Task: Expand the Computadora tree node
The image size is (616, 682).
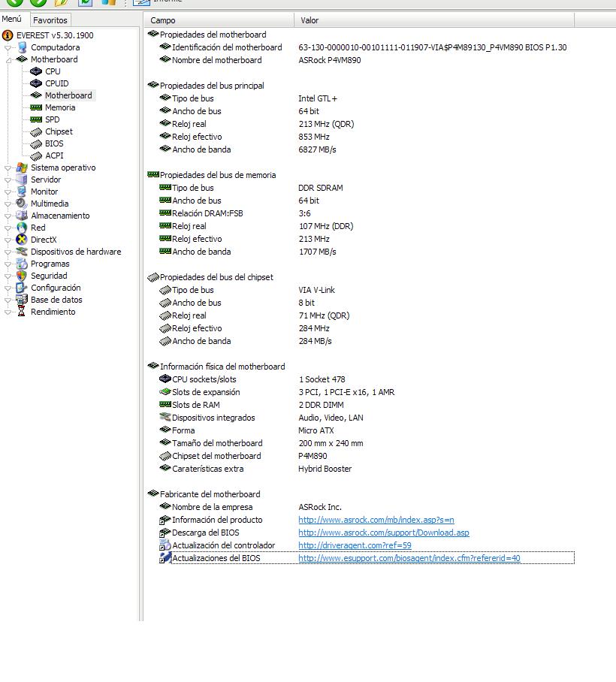Action: click(8, 48)
